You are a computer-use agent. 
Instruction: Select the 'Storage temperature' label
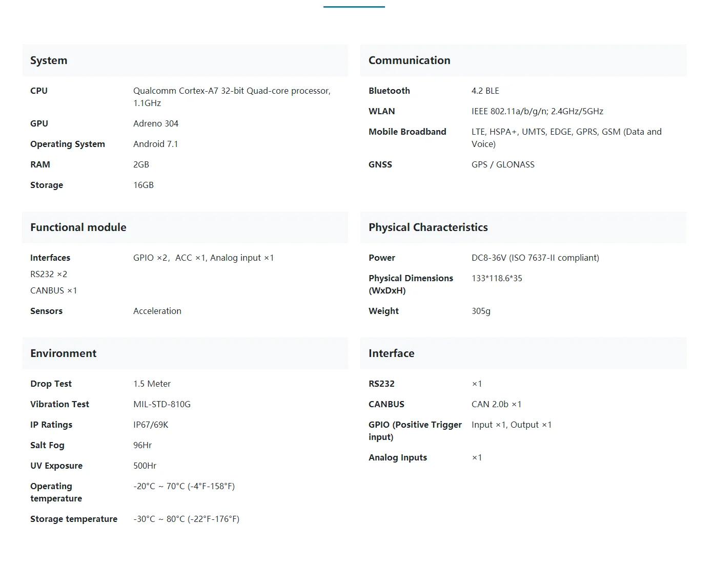[74, 519]
